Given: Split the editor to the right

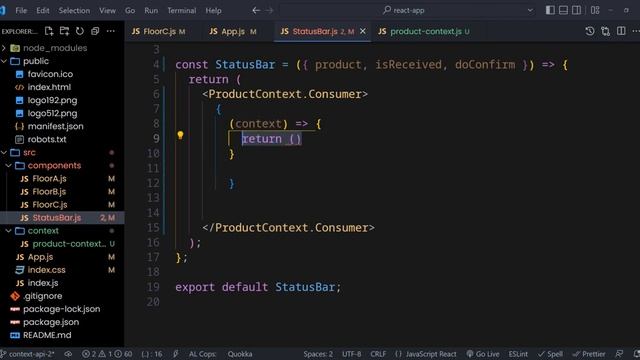Looking at the screenshot, I should click(621, 31).
